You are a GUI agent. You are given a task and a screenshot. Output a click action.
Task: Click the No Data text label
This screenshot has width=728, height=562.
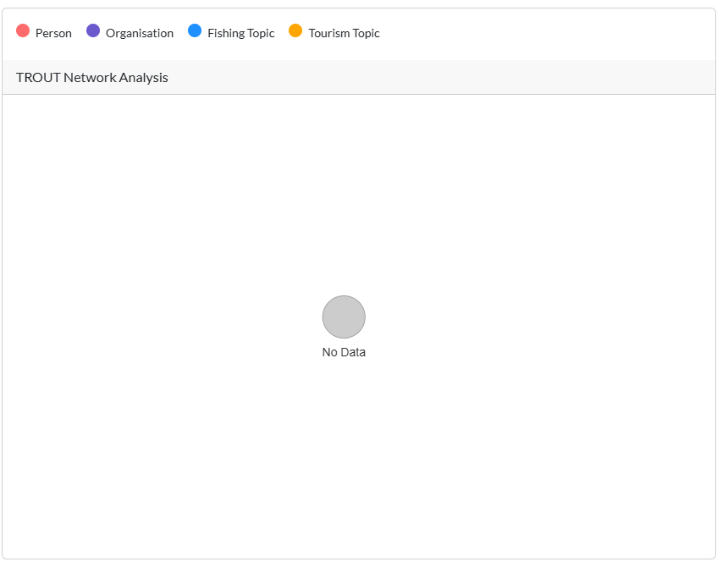344,353
